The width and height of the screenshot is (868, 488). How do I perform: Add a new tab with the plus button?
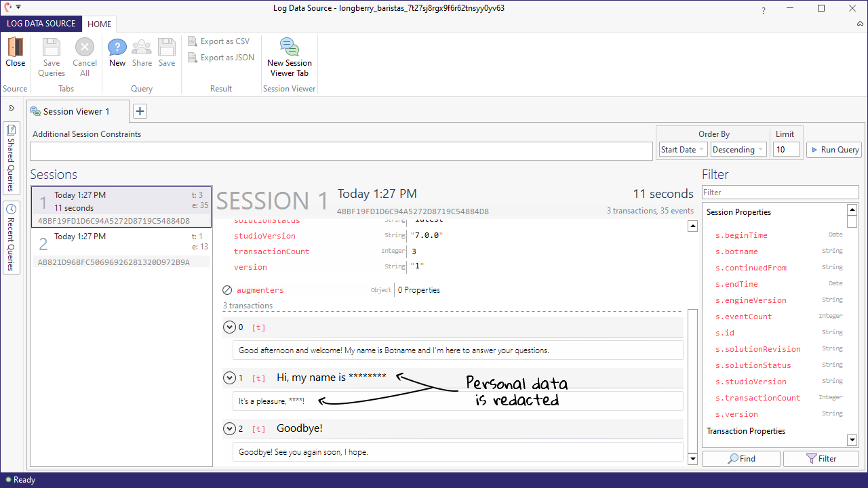click(x=139, y=111)
